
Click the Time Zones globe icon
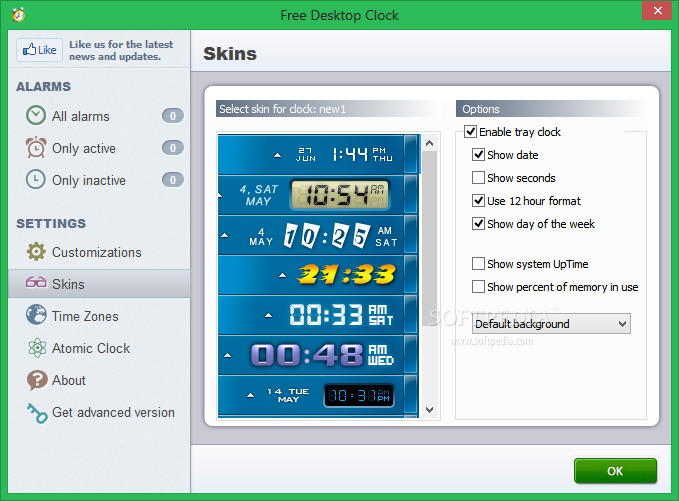36,315
